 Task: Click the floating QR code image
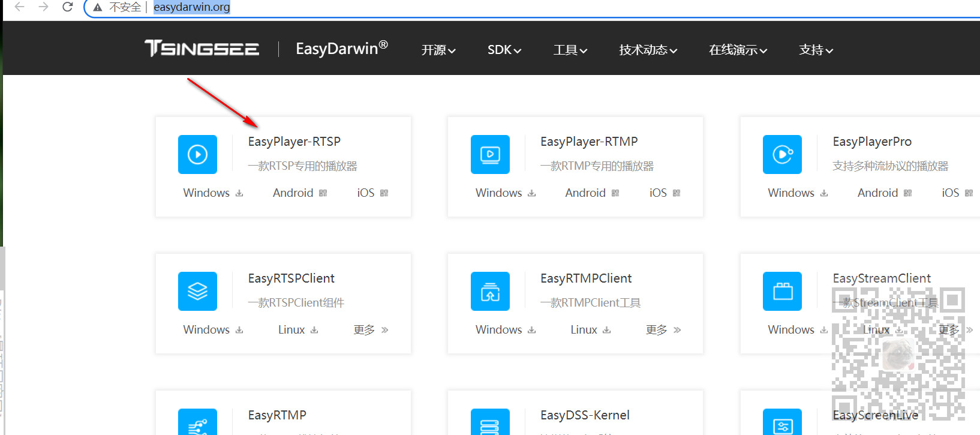tap(898, 354)
